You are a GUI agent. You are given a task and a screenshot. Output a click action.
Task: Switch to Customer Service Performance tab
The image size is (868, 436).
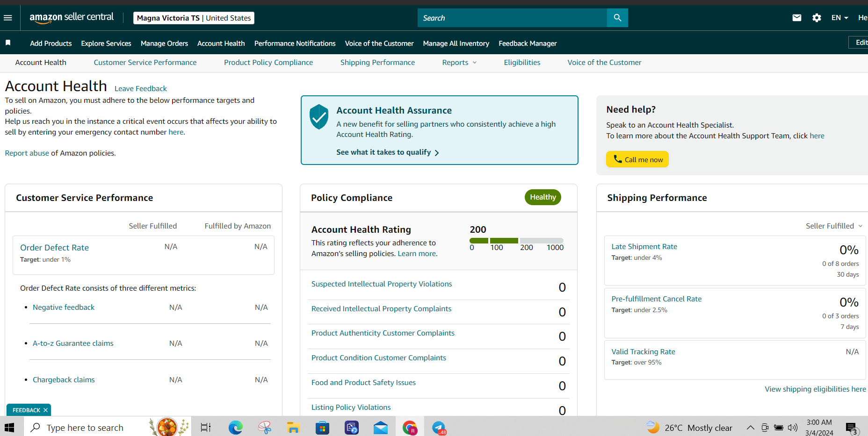tap(145, 63)
